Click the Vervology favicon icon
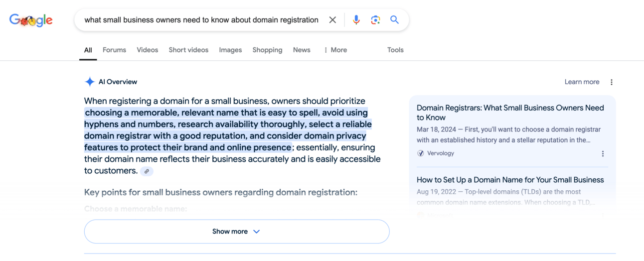This screenshot has height=261, width=644. tap(421, 153)
